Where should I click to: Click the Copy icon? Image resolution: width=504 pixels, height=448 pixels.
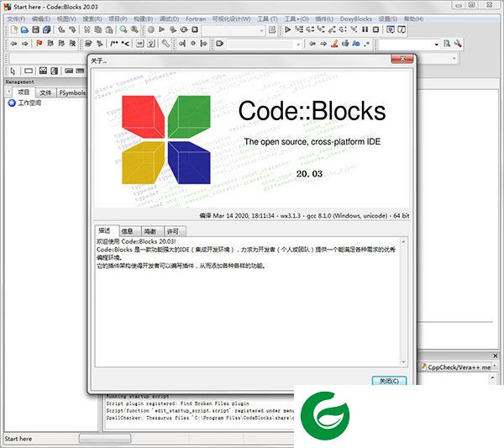tap(98, 30)
